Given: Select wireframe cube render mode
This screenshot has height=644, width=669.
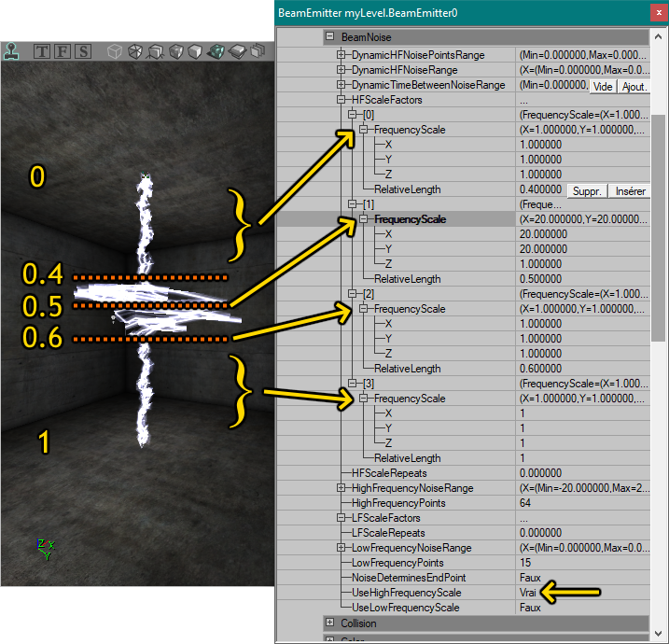Looking at the screenshot, I should [x=115, y=51].
